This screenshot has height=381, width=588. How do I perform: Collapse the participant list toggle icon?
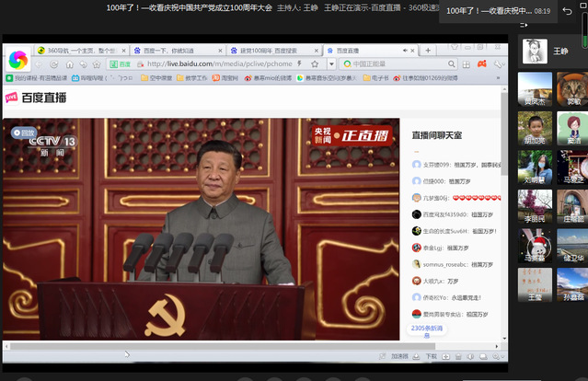(x=524, y=25)
